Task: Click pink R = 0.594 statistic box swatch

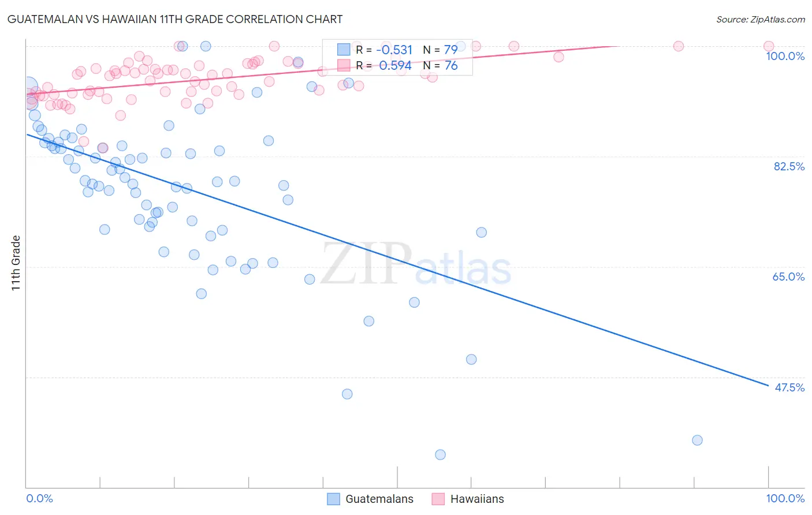Action: point(344,65)
